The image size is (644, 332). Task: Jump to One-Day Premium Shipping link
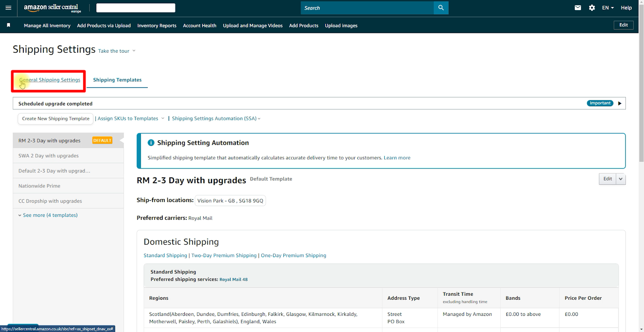(x=293, y=256)
